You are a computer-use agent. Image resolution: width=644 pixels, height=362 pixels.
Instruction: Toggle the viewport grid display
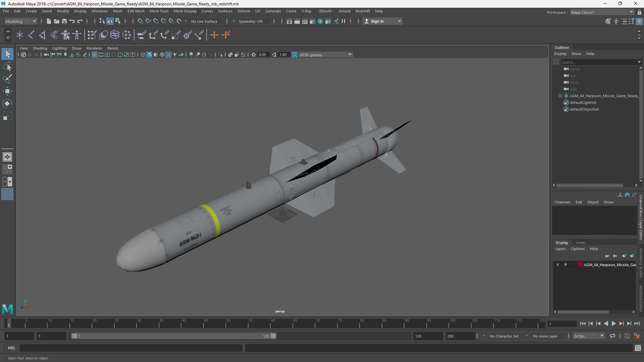click(x=95, y=55)
